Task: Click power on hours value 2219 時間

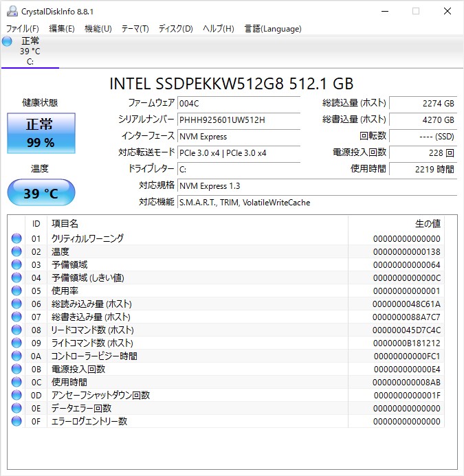Action: pos(423,169)
